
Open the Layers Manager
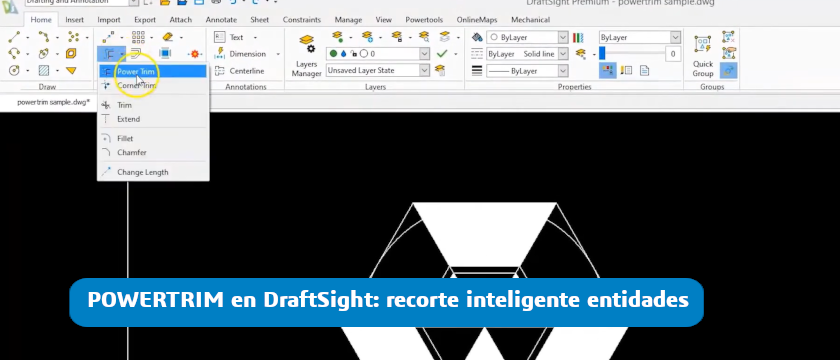tap(307, 55)
